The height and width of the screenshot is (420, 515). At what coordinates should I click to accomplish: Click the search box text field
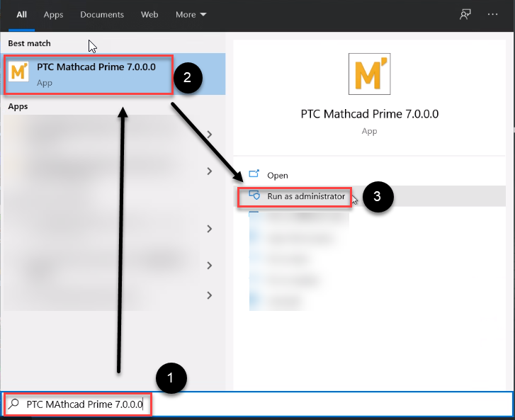[x=256, y=404]
